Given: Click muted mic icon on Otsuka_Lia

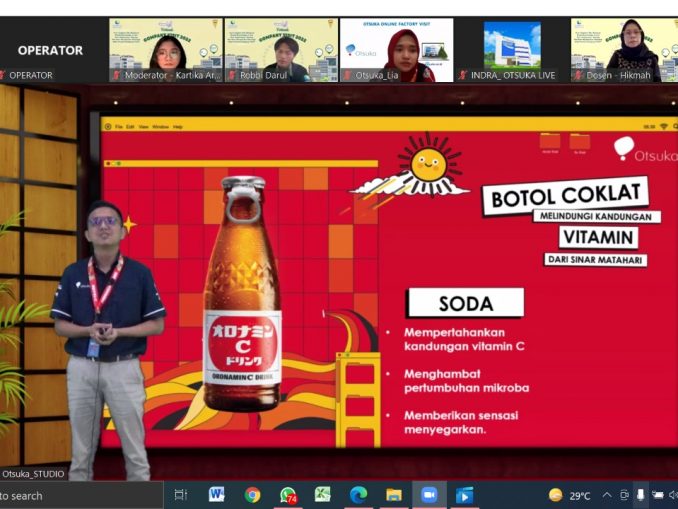Looking at the screenshot, I should click(x=347, y=75).
